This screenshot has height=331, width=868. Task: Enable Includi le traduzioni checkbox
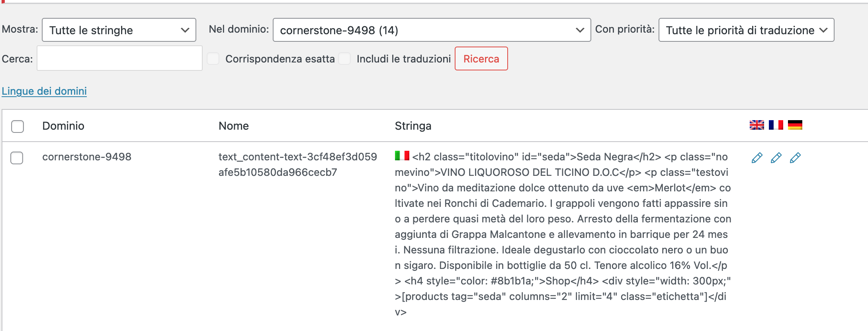tap(344, 59)
